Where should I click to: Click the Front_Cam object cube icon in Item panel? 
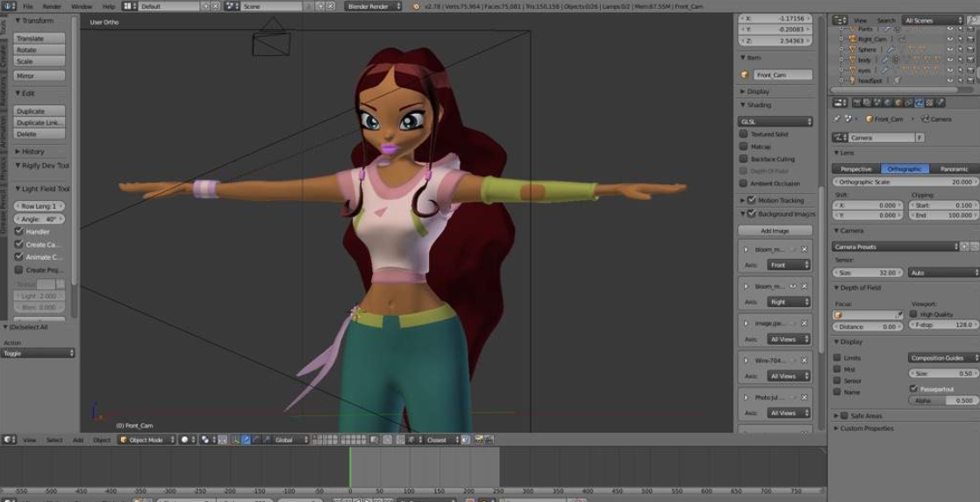[x=744, y=75]
